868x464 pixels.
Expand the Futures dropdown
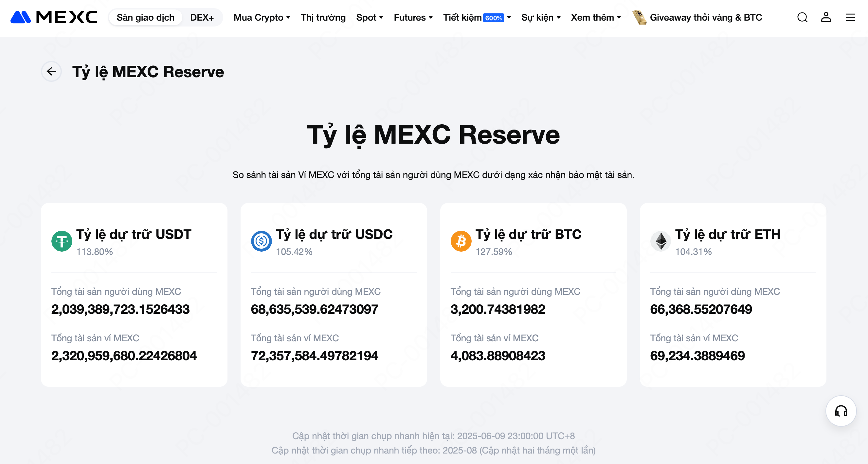tap(413, 17)
